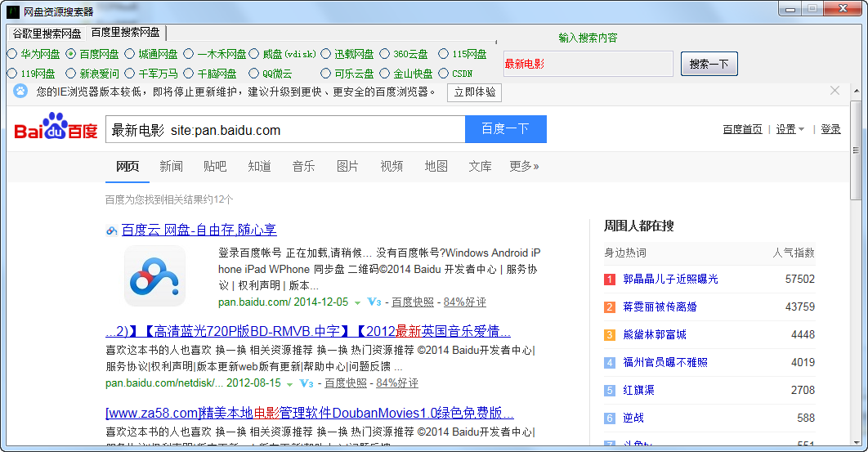Viewport: 868px width, 452px height.
Task: Click the Baidu Cloud thumbnail image
Action: click(154, 275)
